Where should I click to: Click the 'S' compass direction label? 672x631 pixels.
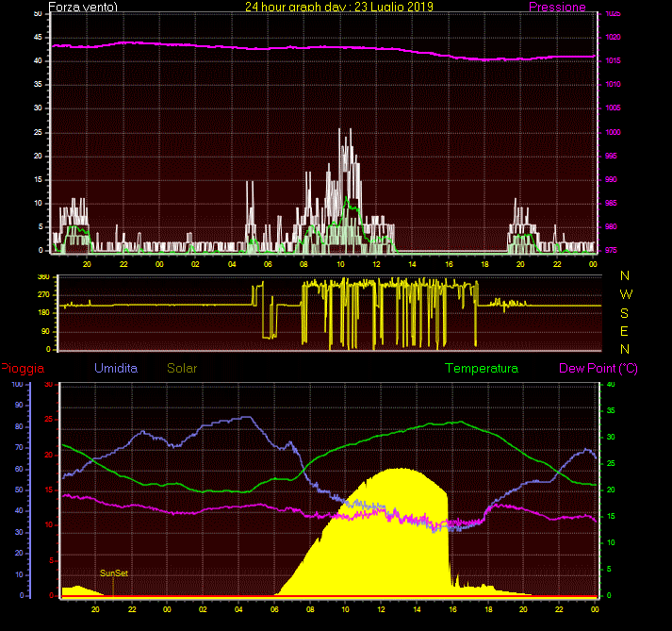[x=625, y=313]
